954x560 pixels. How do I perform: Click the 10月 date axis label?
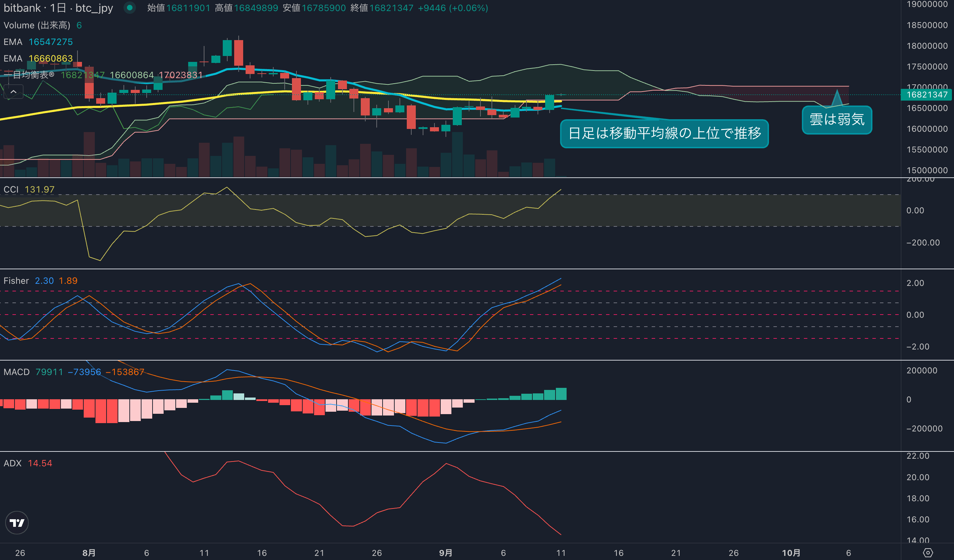coord(791,553)
